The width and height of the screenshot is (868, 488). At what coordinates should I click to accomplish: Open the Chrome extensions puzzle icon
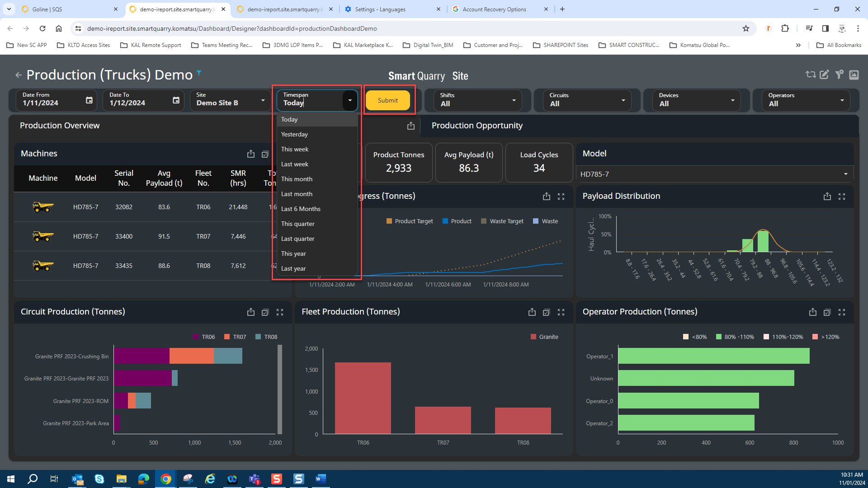tap(785, 28)
